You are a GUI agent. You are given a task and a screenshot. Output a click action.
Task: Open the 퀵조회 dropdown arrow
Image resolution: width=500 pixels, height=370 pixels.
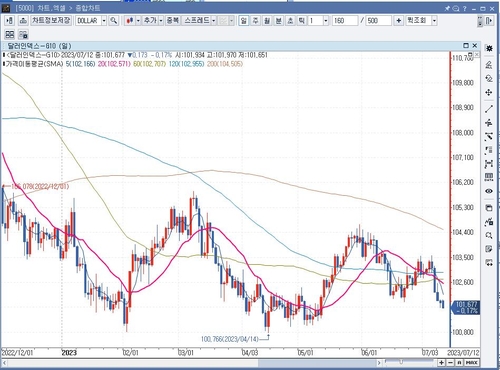pos(434,21)
